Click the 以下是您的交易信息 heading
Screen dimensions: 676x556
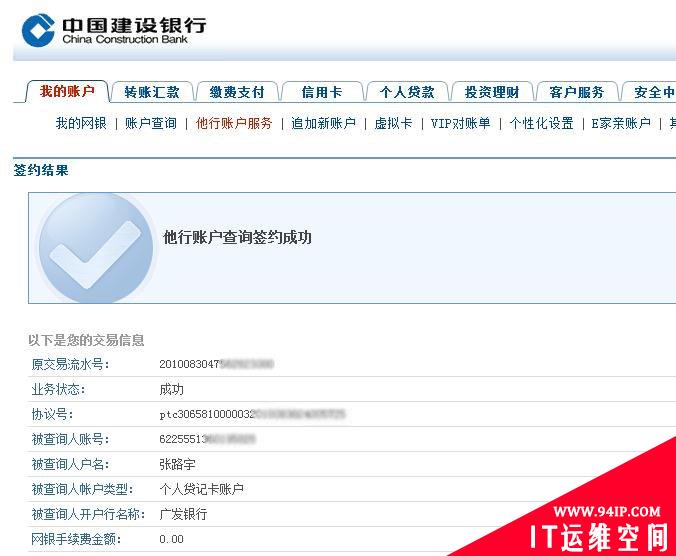click(x=86, y=340)
